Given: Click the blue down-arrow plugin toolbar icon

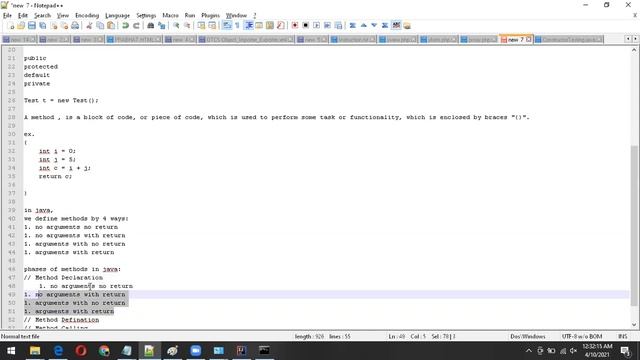Looking at the screenshot, I should point(374,26).
